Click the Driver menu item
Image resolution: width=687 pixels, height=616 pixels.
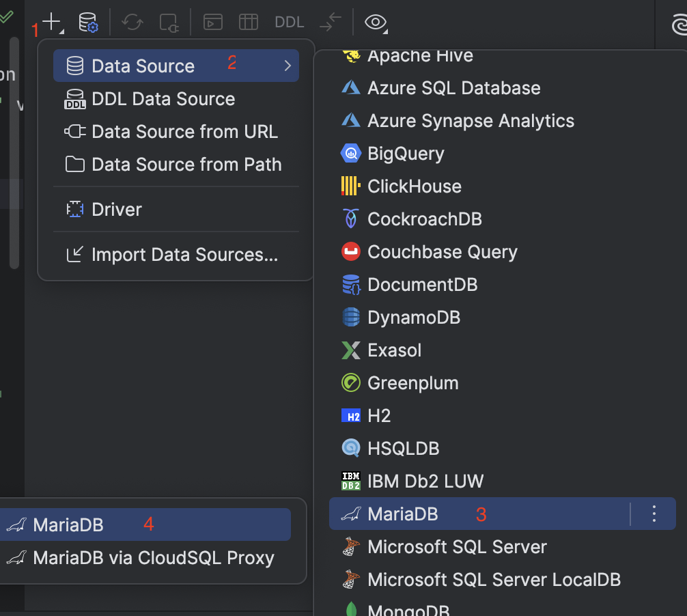pos(117,210)
